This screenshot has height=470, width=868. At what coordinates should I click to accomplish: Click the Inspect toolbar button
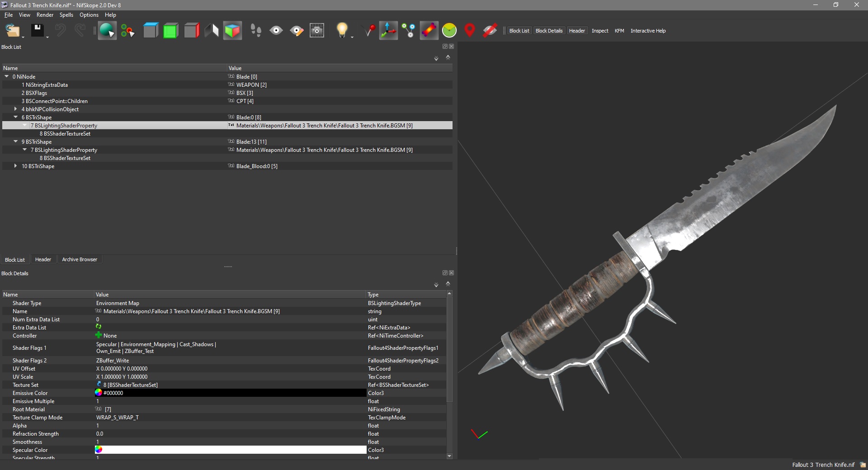(600, 31)
